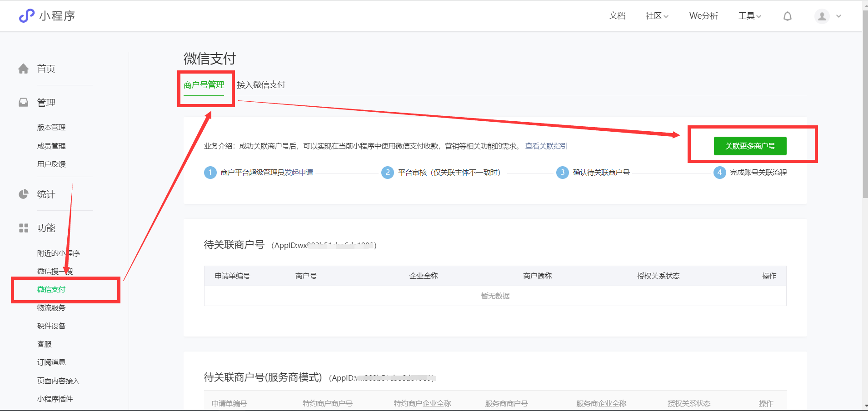The height and width of the screenshot is (411, 868).
Task: Click the 管理 inbox icon
Action: tap(24, 103)
